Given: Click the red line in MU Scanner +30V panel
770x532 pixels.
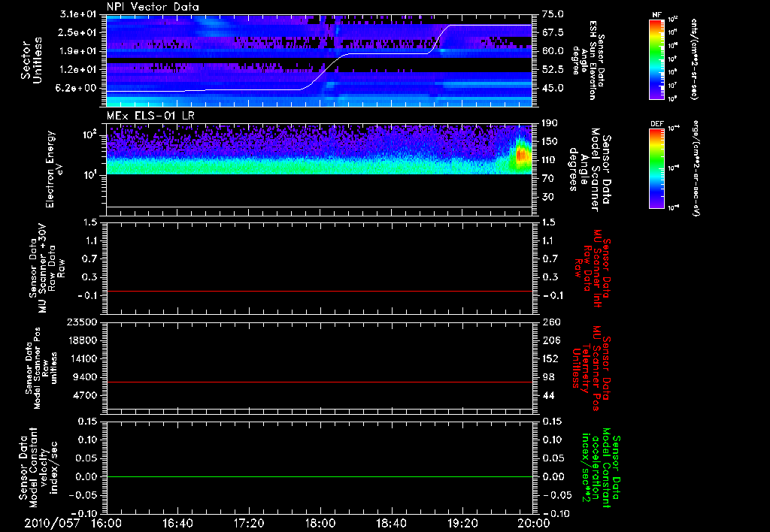Looking at the screenshot, I should pos(319,291).
